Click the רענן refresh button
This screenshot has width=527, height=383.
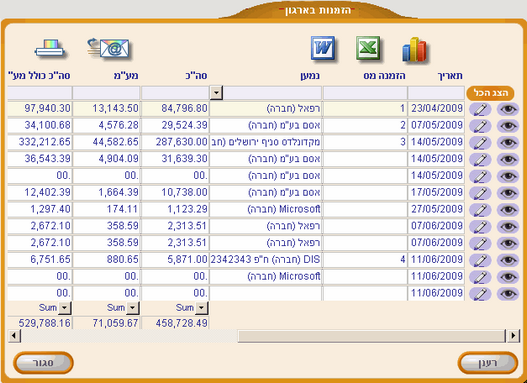tap(488, 363)
